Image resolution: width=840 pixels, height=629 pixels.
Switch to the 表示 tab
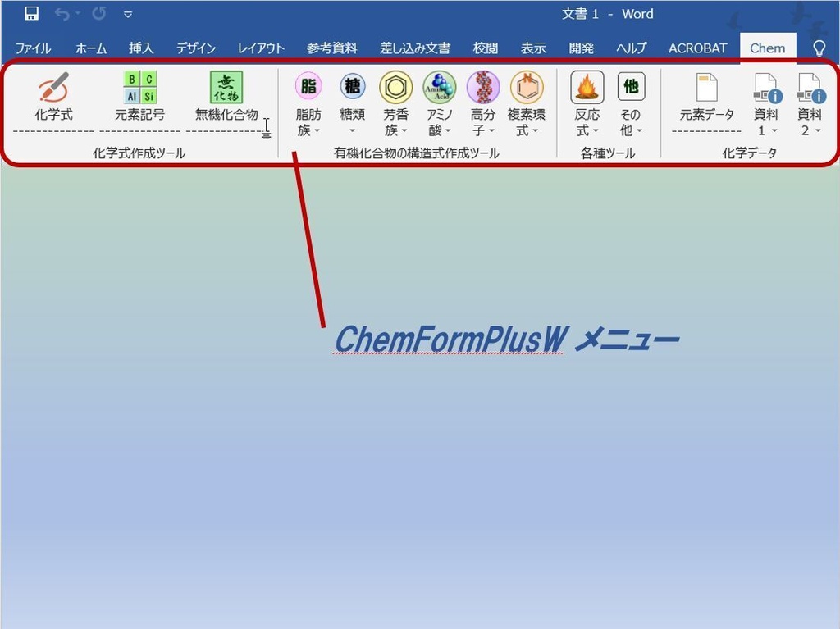[x=533, y=48]
